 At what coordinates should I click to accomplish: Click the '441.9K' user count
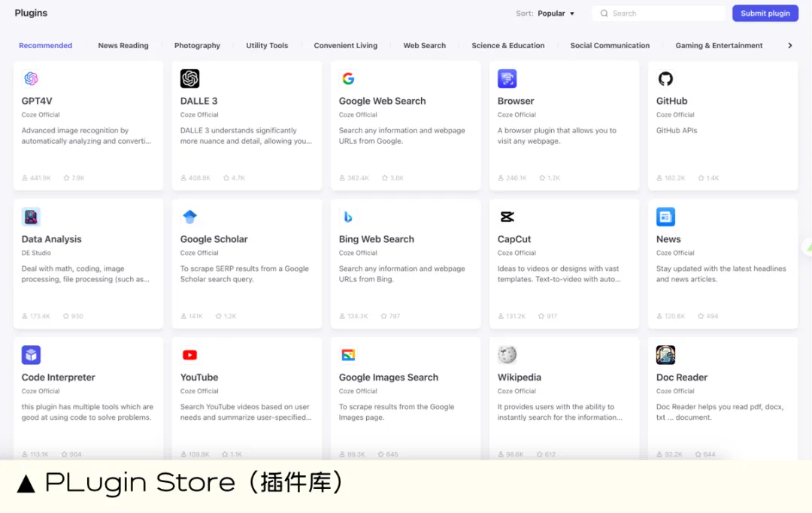(x=40, y=178)
